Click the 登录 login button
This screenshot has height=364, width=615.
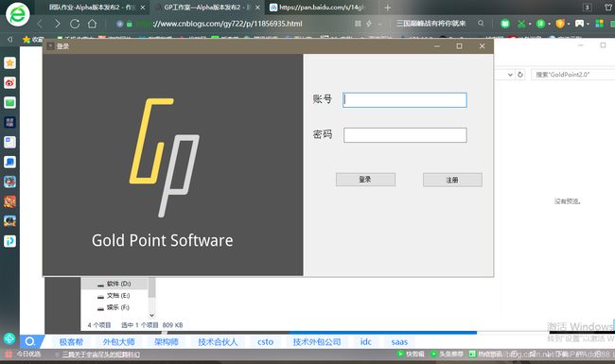click(x=365, y=180)
